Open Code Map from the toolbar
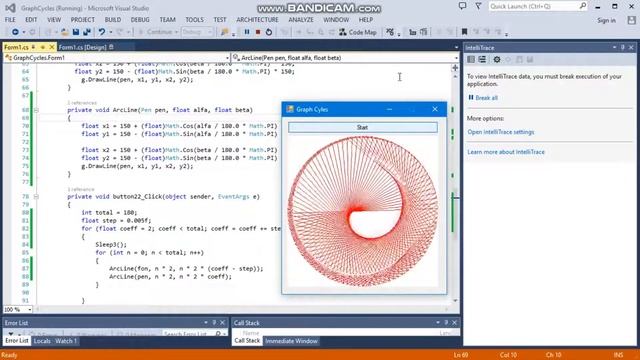 tap(358, 32)
